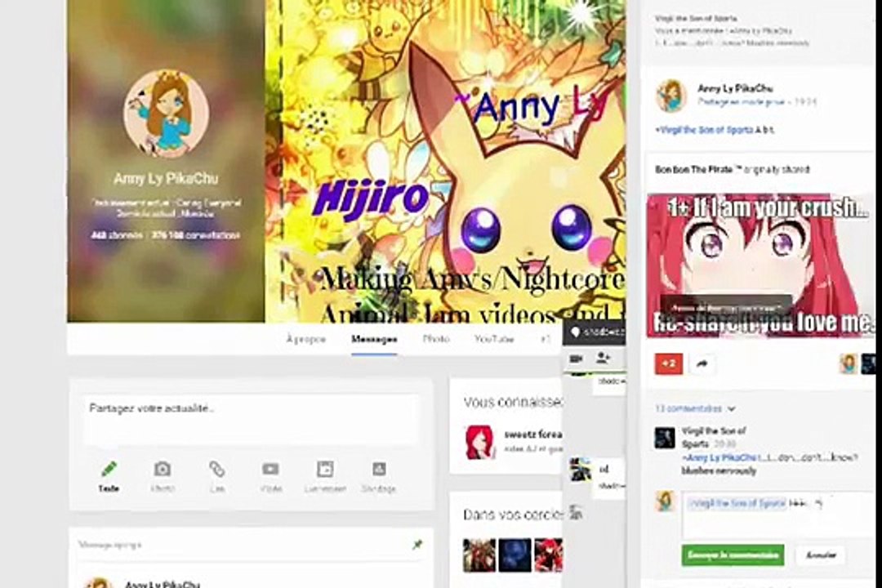The width and height of the screenshot is (882, 588).
Task: Click second blue circle member thumbnail
Action: (514, 555)
